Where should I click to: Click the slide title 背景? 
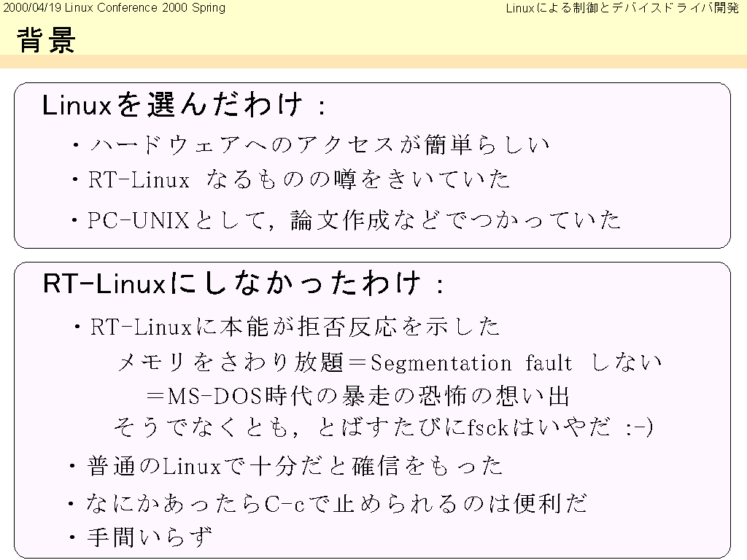click(46, 39)
